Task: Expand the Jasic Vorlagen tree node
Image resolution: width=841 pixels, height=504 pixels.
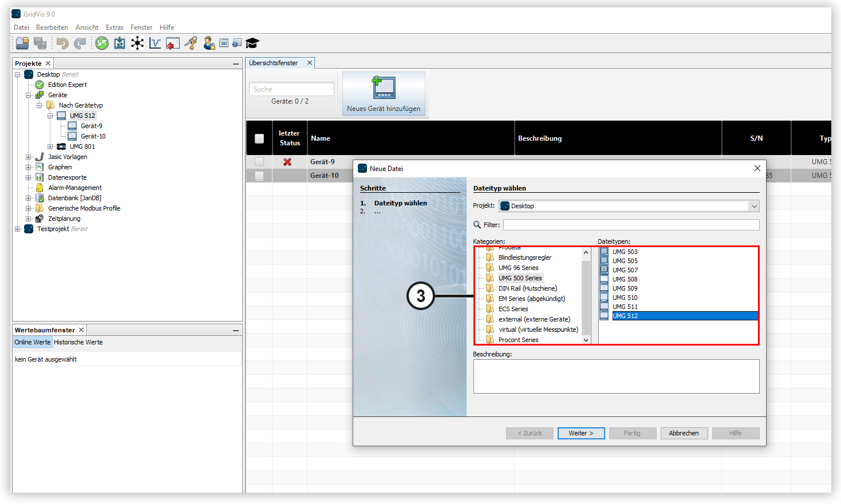Action: (x=29, y=157)
